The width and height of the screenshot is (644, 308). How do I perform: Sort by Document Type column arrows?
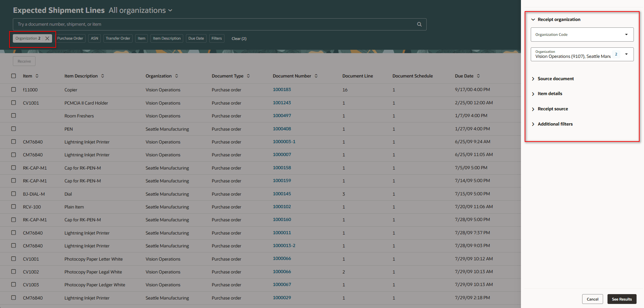tap(248, 76)
